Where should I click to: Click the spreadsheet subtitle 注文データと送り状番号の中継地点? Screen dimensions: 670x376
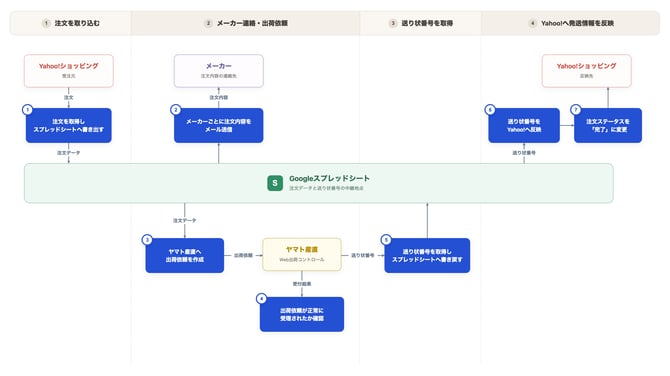[x=326, y=188]
